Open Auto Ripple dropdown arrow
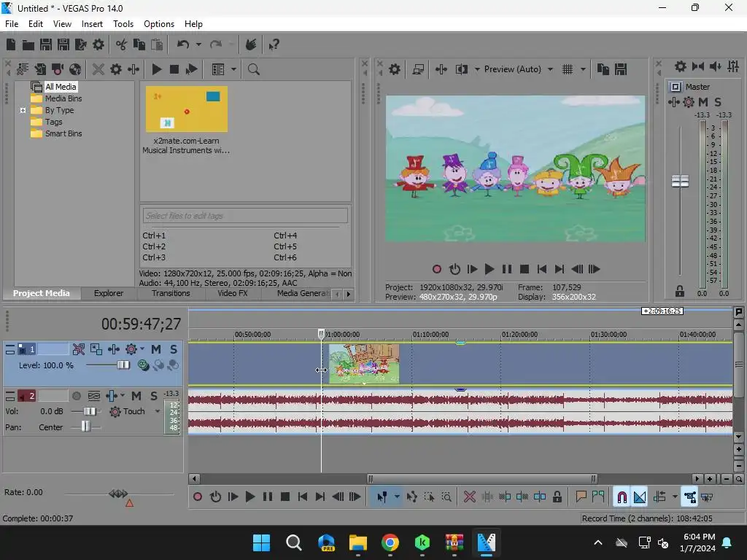The image size is (747, 560). coord(675,497)
